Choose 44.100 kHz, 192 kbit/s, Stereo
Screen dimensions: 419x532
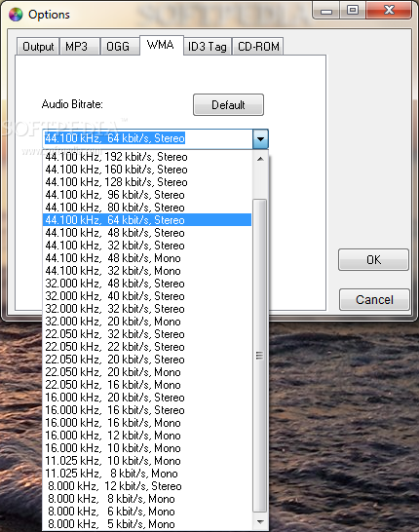pos(147,157)
